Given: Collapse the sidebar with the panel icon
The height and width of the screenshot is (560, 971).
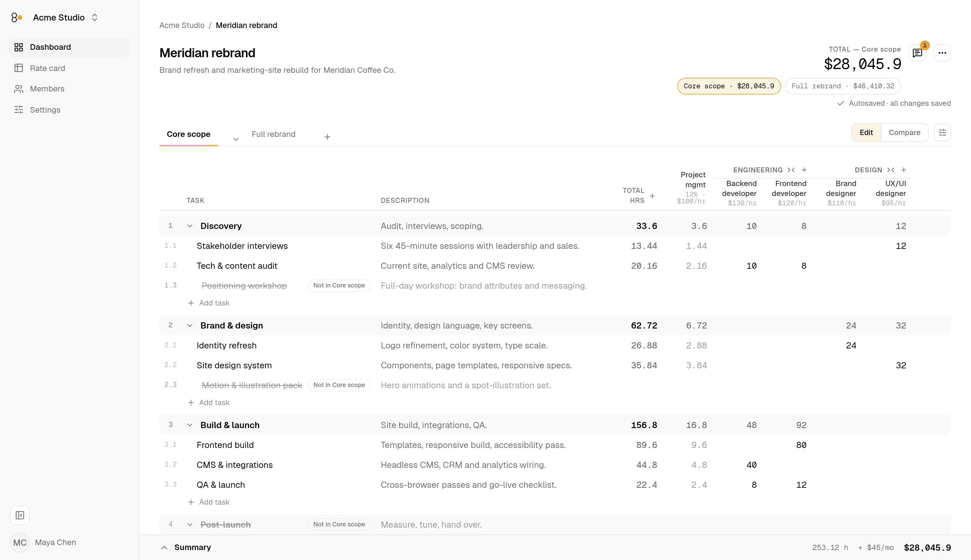Looking at the screenshot, I should 20,515.
